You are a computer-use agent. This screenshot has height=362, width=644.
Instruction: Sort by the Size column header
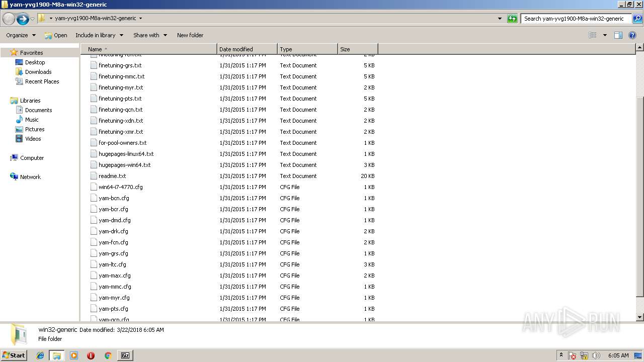click(x=358, y=49)
